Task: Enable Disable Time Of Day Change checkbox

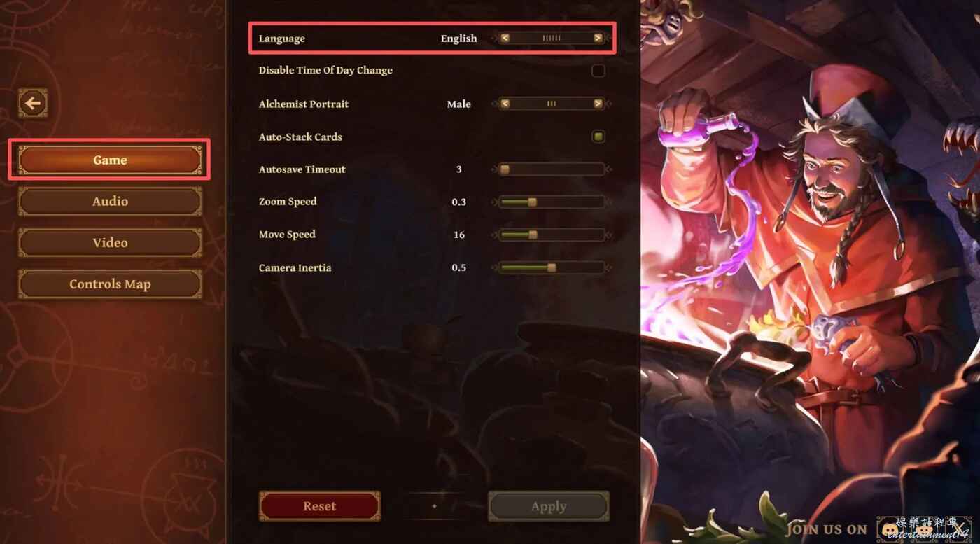Action: [598, 71]
